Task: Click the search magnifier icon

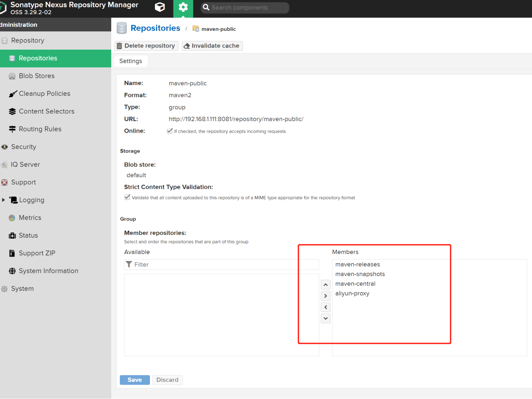Action: pos(206,7)
